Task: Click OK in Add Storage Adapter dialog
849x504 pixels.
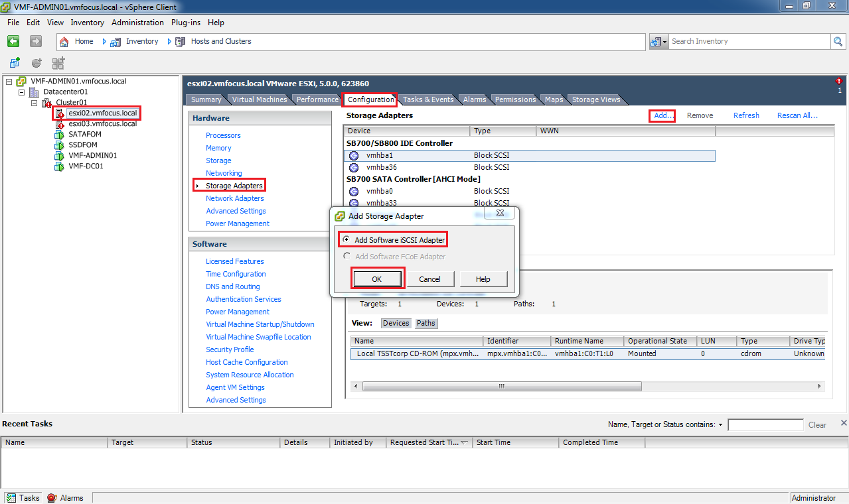Action: click(x=376, y=279)
